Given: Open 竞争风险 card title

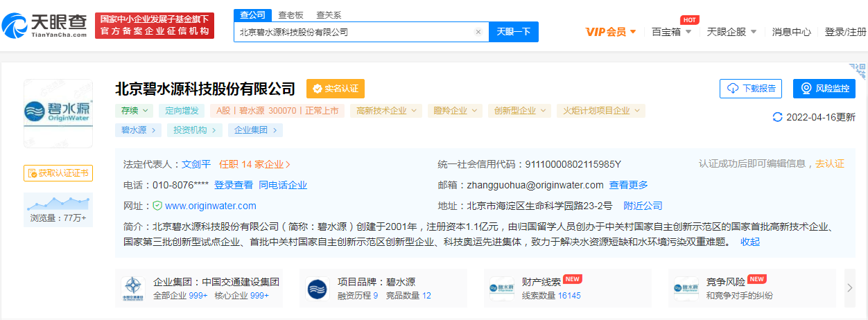Looking at the screenshot, I should click(726, 282).
